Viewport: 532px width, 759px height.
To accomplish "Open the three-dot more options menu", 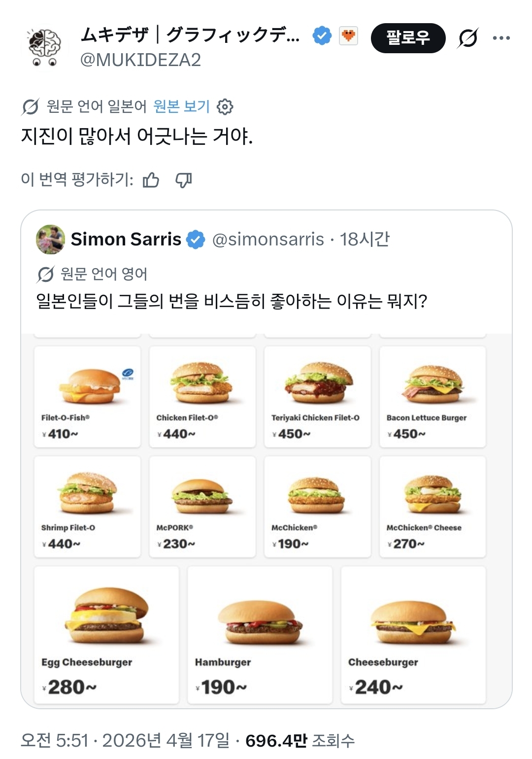I will click(501, 38).
